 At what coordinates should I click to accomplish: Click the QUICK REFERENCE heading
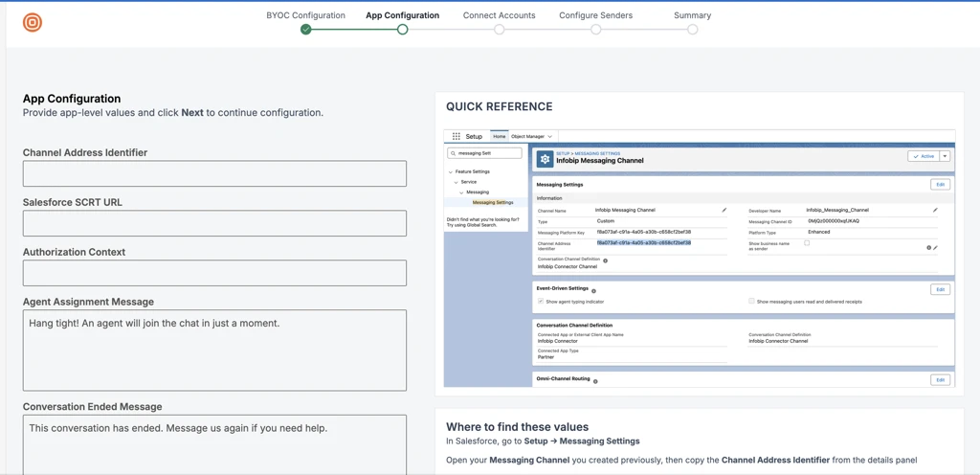tap(500, 107)
